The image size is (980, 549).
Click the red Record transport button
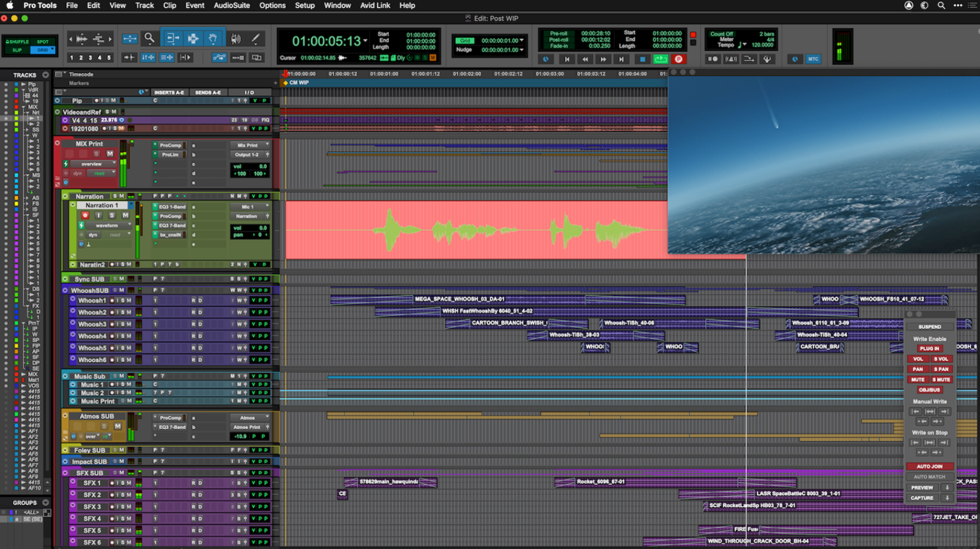[679, 59]
